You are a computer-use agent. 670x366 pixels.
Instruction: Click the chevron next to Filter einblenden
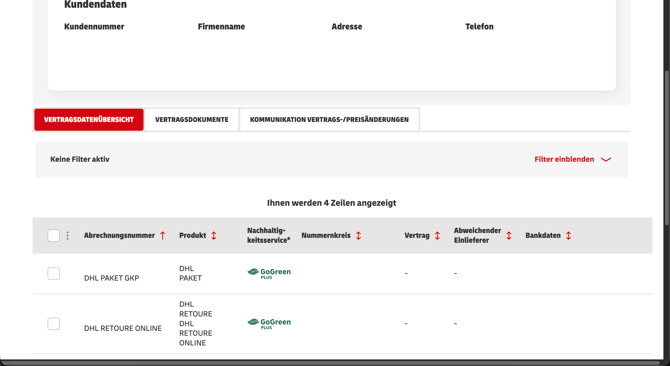(606, 160)
